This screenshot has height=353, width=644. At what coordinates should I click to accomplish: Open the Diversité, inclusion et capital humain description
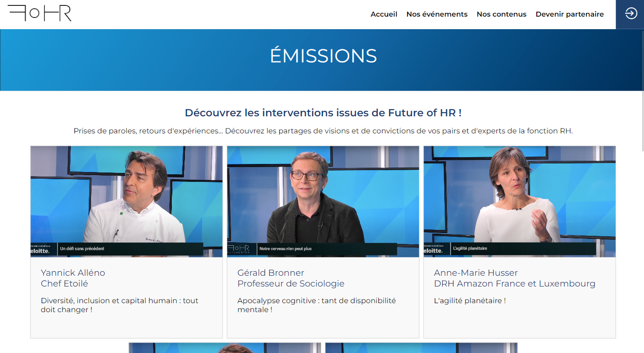pos(119,305)
